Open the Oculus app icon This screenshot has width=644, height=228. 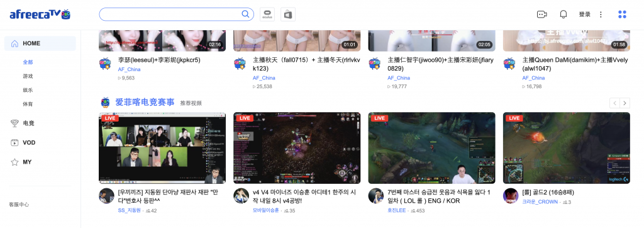pos(267,14)
